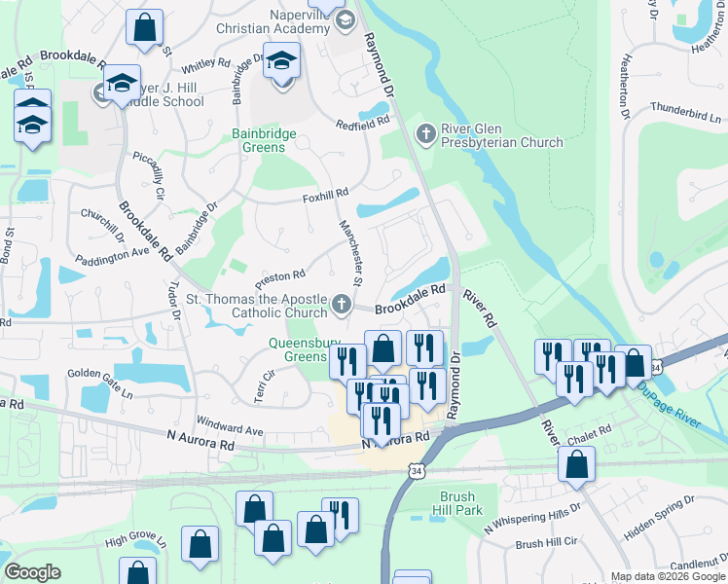
Task: Select the Tudor Dr street label
Action: [175, 301]
